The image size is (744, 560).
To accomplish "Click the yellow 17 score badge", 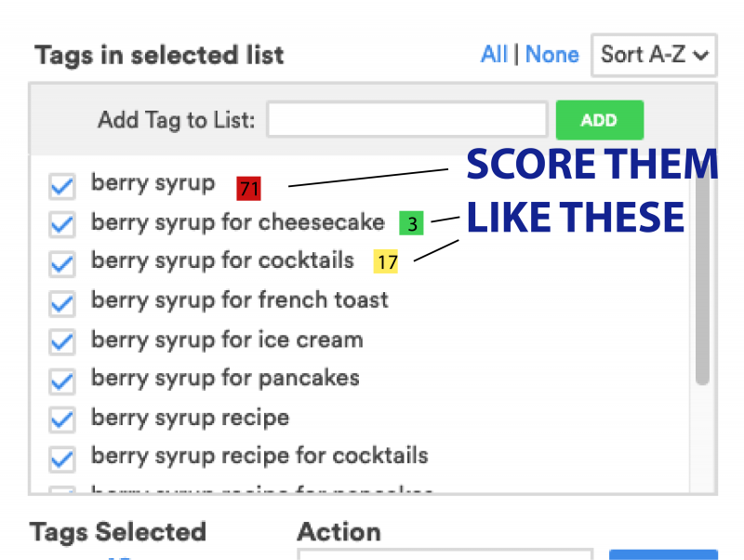I will tap(386, 262).
